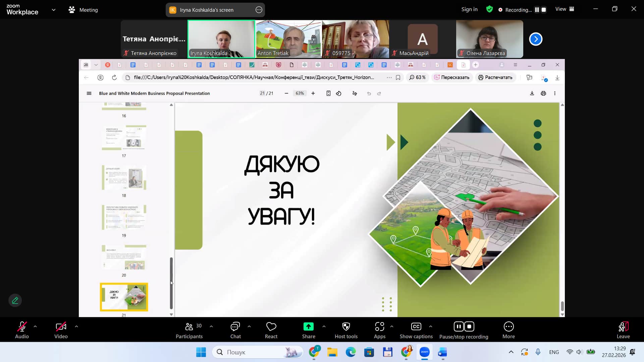Open Iryna Koshkalda's screen options menu

(259, 10)
